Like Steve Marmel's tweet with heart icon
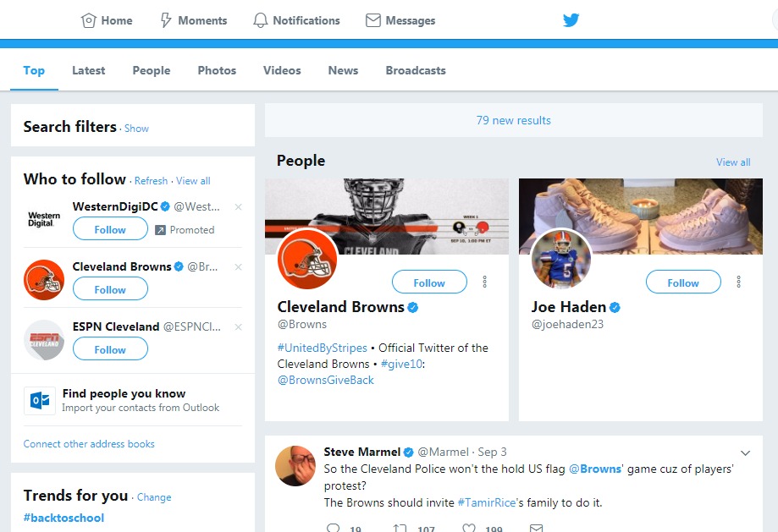Image resolution: width=778 pixels, height=532 pixels. click(x=469, y=528)
